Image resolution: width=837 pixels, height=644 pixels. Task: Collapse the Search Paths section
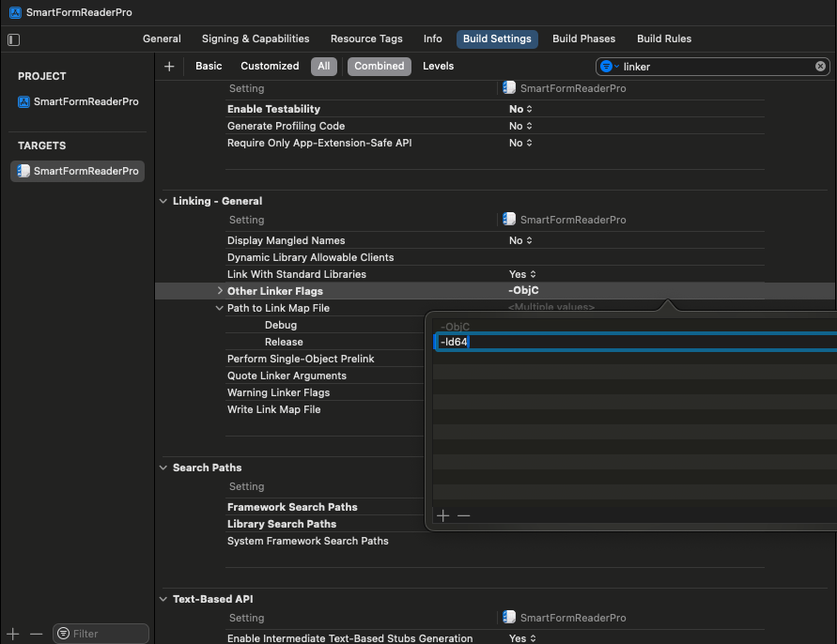point(163,468)
